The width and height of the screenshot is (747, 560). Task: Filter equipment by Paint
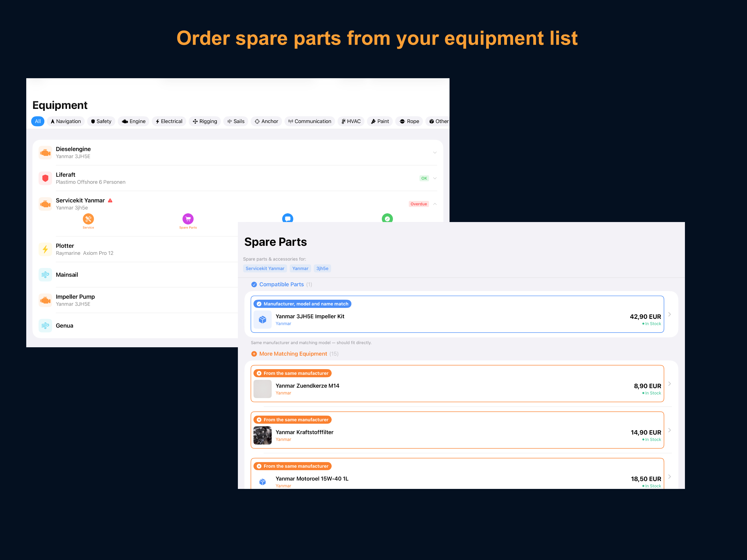click(380, 121)
